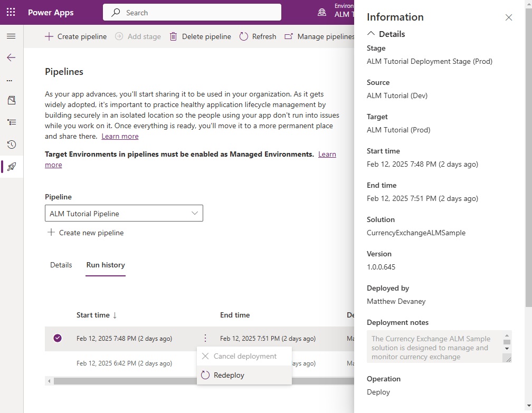
Task: Toggle the selected row checkmark for 7:48 PM run
Action: point(58,338)
